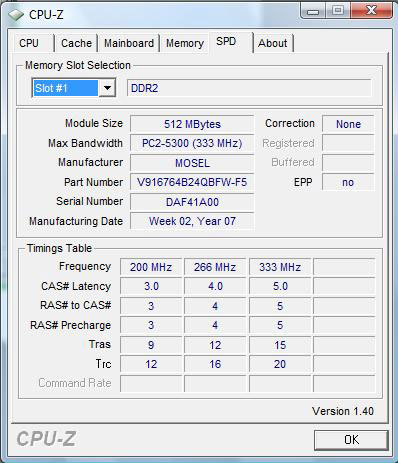The image size is (398, 463).
Task: Select the Memory tab
Action: [x=185, y=43]
